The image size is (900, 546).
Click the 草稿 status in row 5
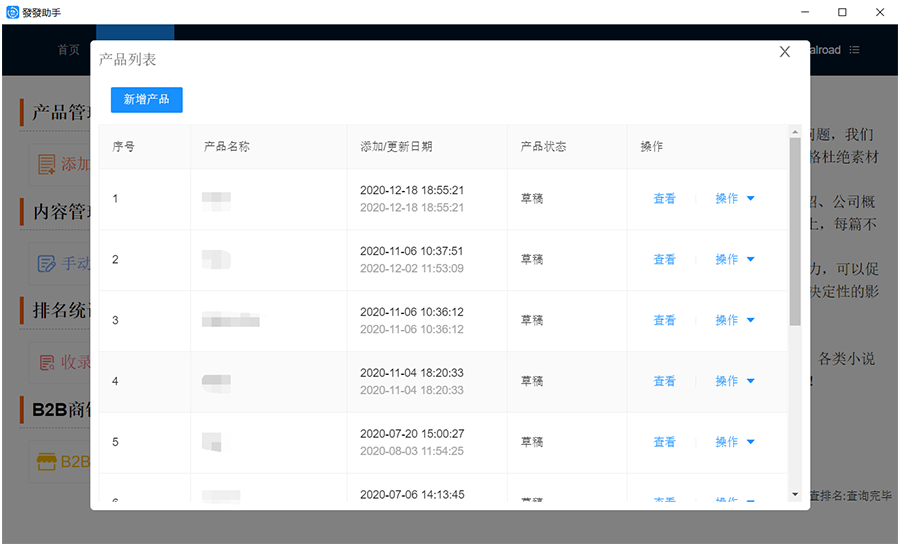[x=532, y=442]
